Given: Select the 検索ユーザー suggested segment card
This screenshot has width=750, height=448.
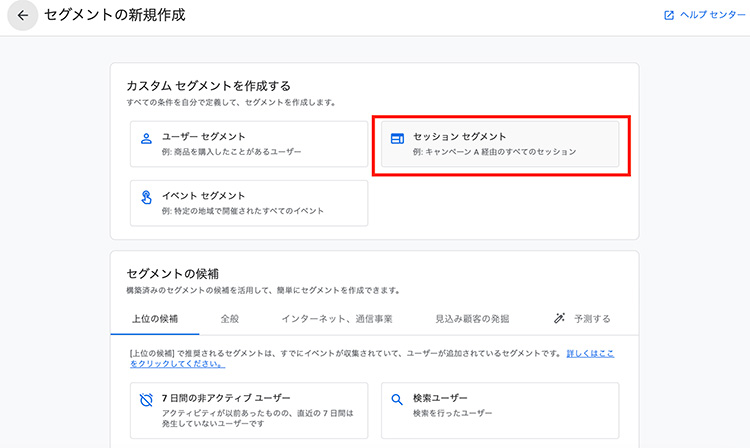Looking at the screenshot, I should (x=500, y=410).
